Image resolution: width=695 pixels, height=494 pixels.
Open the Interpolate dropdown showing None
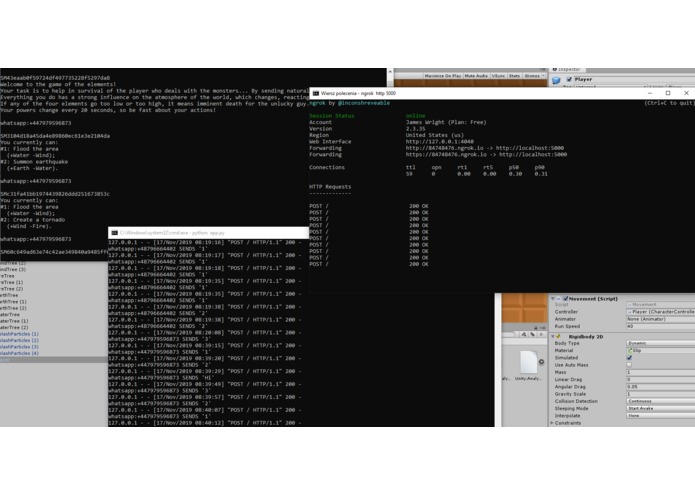[x=660, y=416]
